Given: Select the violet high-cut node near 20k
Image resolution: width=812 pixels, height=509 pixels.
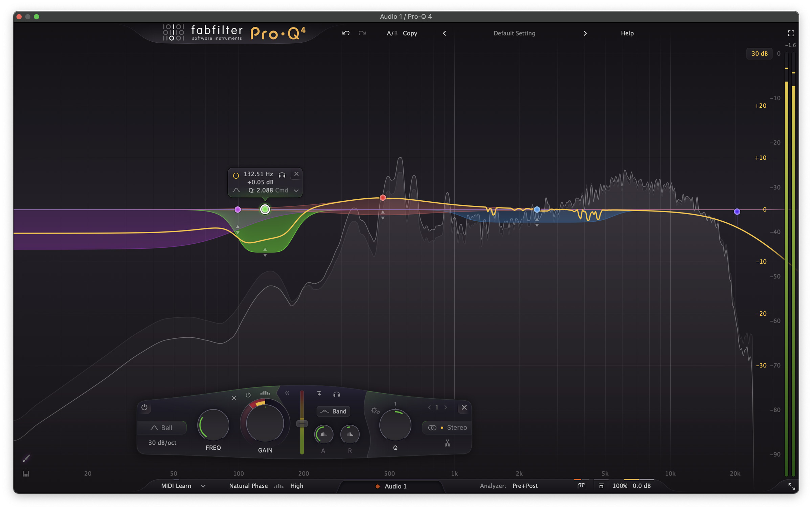Looking at the screenshot, I should tap(737, 212).
